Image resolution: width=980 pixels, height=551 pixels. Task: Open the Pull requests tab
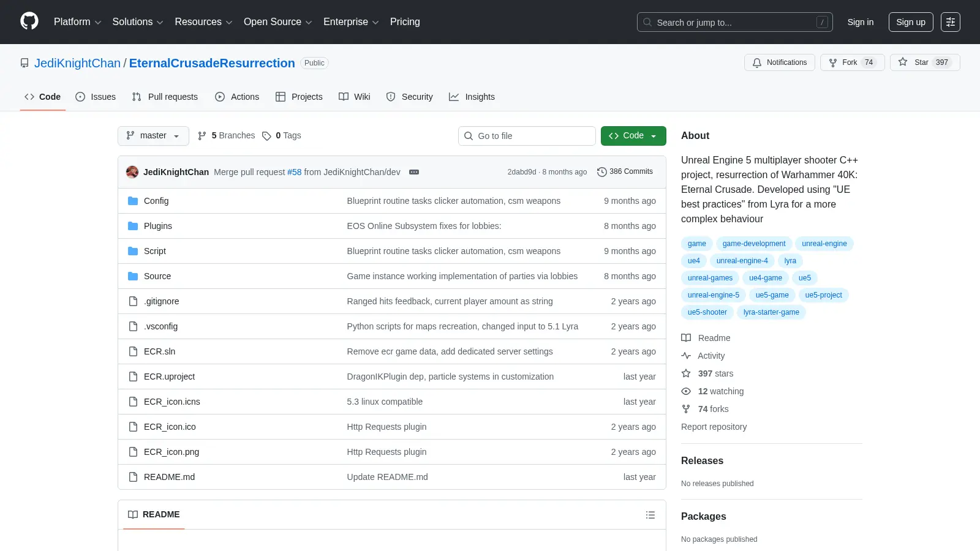165,97
